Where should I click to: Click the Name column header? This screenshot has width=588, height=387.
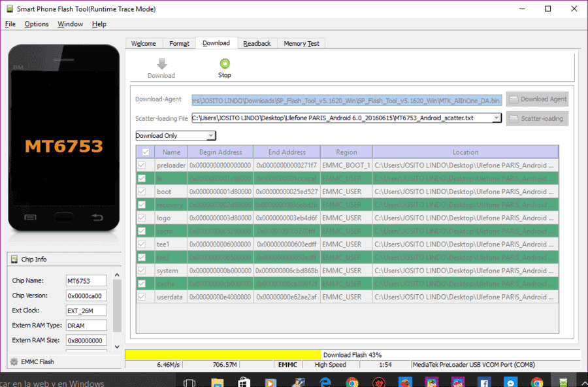coord(171,152)
